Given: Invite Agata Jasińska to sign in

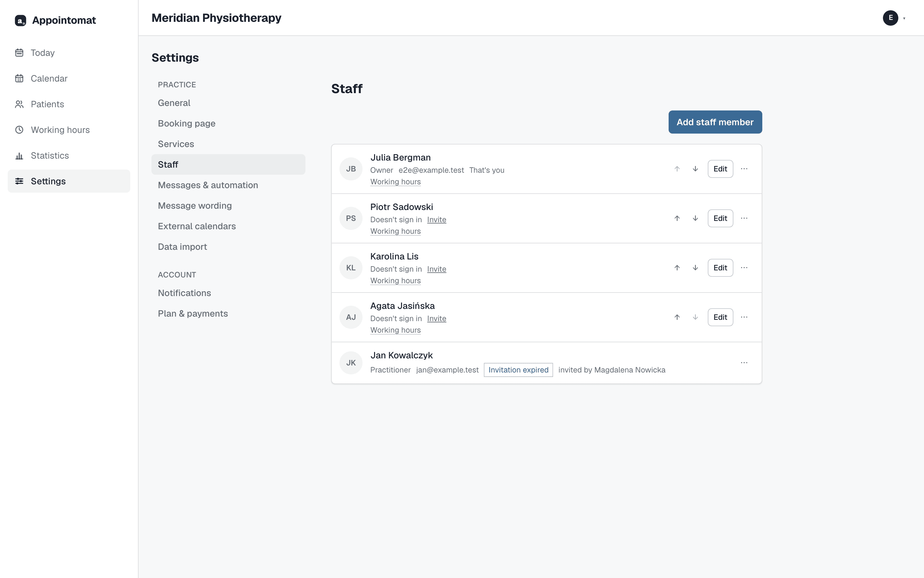Looking at the screenshot, I should (x=436, y=319).
